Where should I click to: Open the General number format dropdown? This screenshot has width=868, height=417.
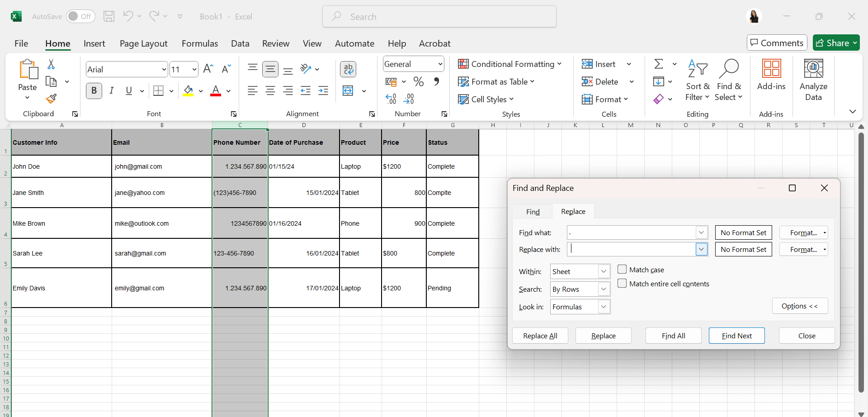(440, 64)
